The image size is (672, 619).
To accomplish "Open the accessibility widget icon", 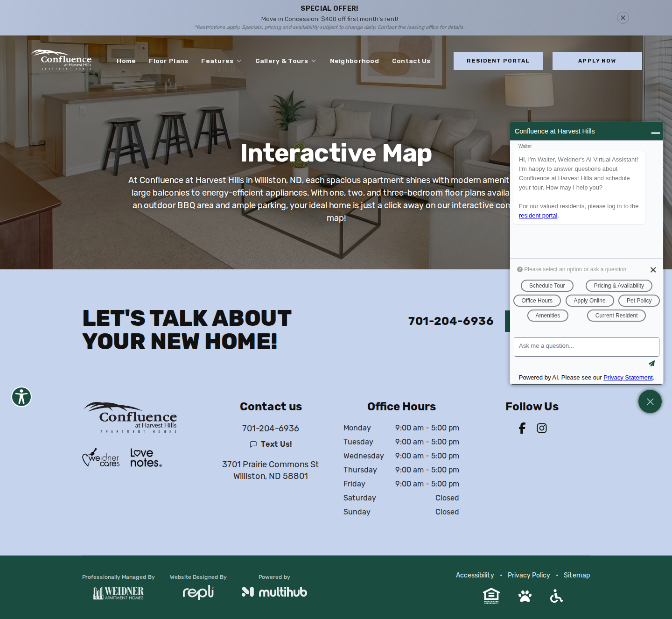I will click(x=21, y=397).
